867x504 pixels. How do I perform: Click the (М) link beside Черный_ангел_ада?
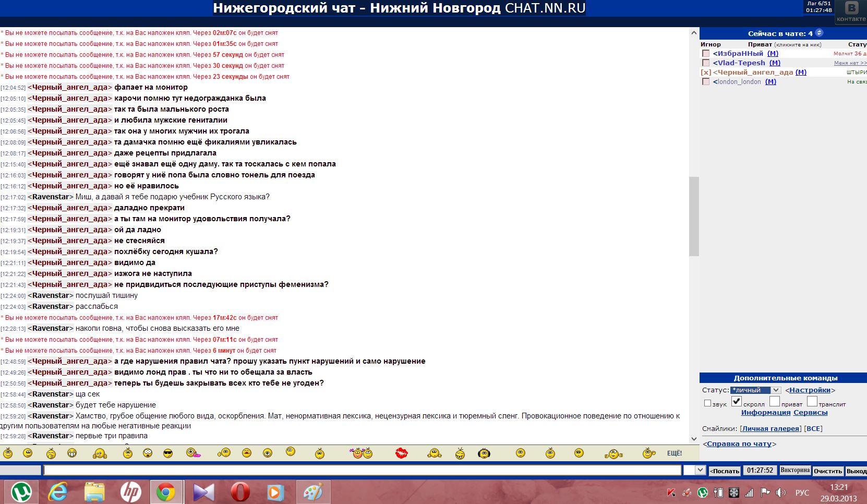801,73
